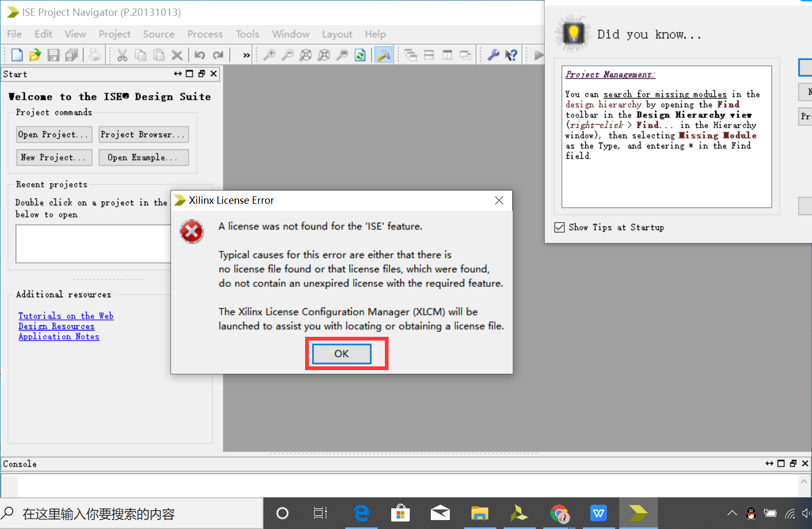The image size is (812, 529).
Task: Toggle the highlighted hammer tool icon
Action: (383, 55)
